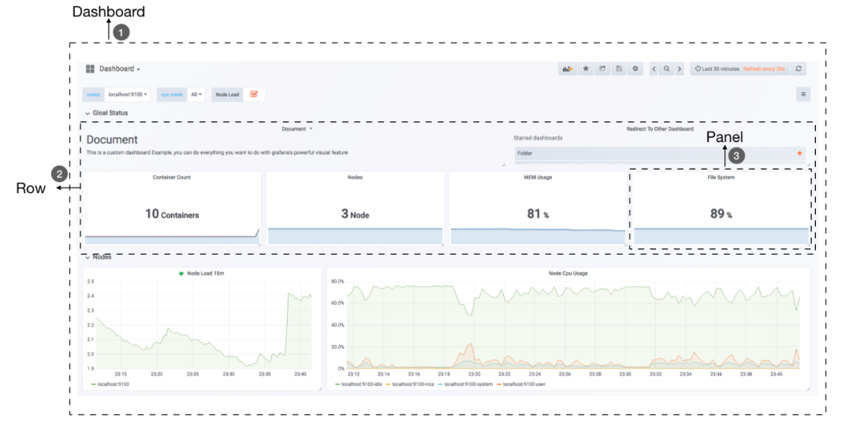This screenshot has width=868, height=422.
Task: Click the Grafana dashboard grid icon
Action: [x=90, y=69]
